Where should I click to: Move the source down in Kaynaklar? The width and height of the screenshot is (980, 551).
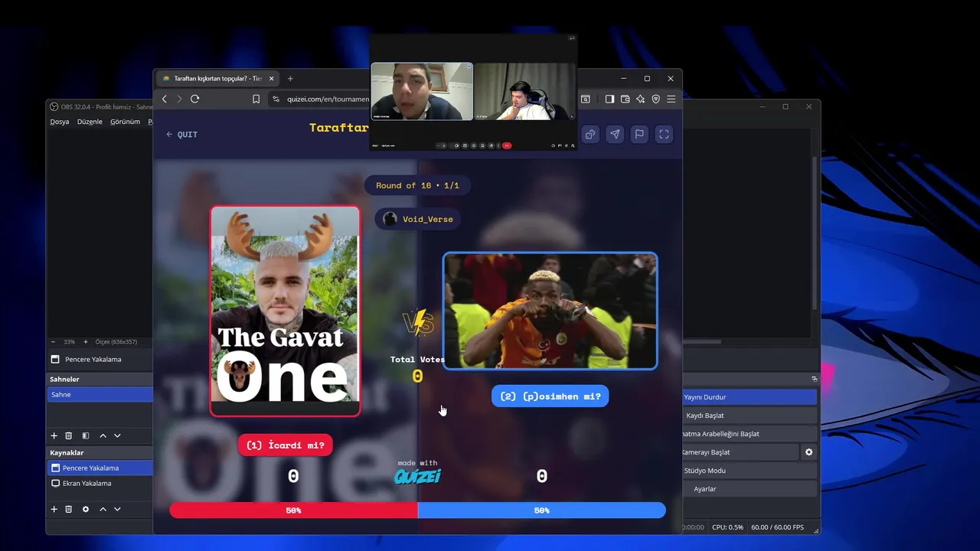(x=117, y=509)
